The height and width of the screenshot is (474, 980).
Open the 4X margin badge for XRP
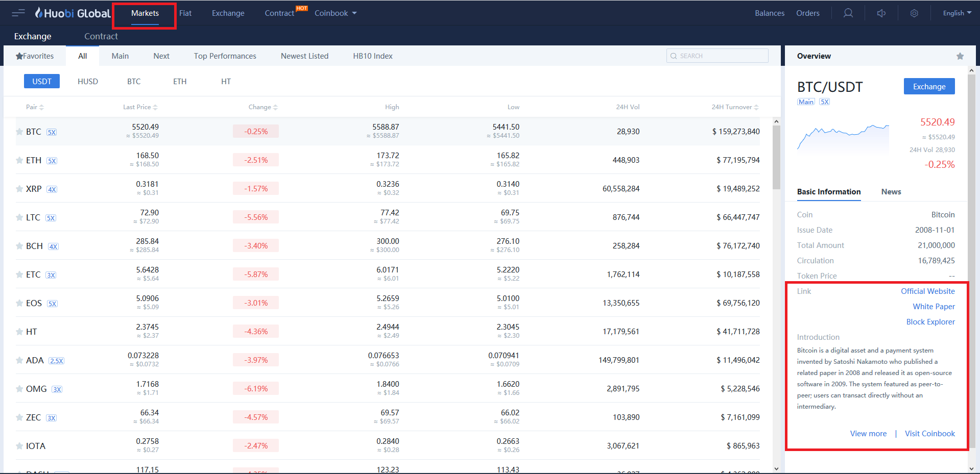click(52, 189)
